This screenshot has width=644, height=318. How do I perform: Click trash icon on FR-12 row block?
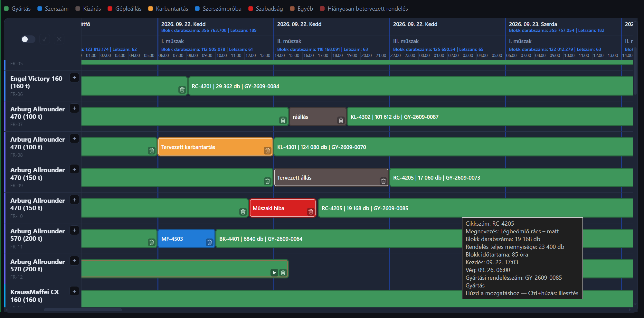pos(283,273)
